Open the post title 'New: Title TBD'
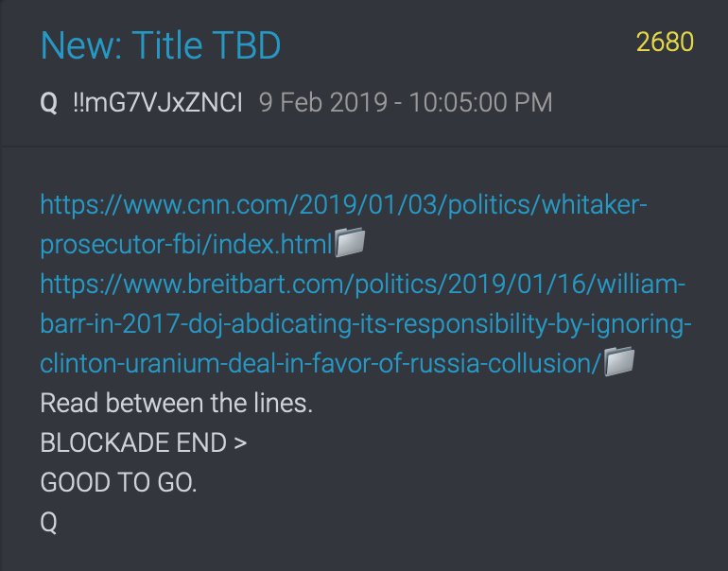Screen dimensions: 728x571 click(161, 45)
